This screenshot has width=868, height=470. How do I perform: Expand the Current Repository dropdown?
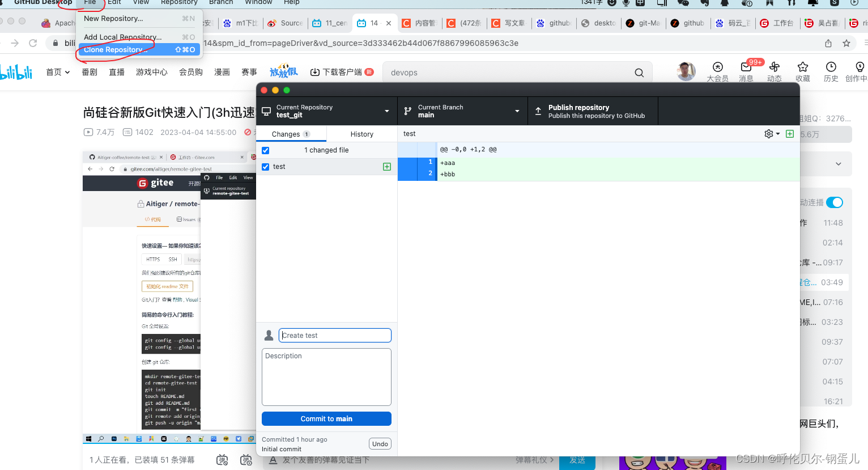[x=387, y=111]
